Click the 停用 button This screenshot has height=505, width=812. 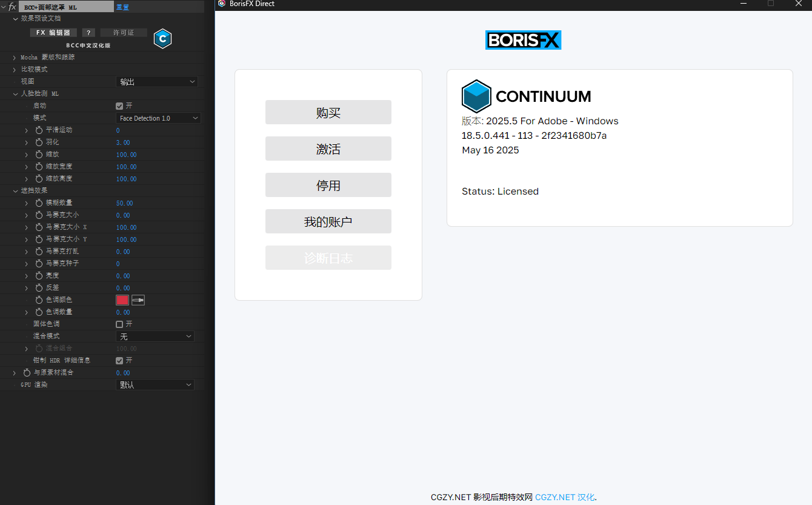(328, 185)
